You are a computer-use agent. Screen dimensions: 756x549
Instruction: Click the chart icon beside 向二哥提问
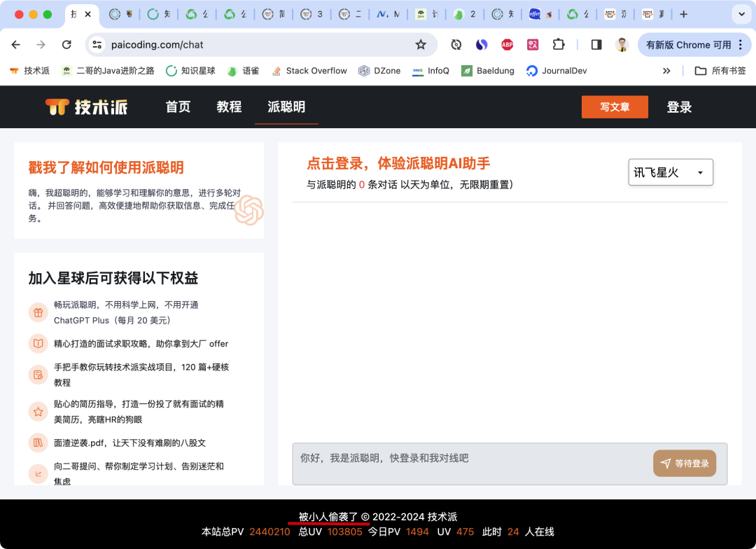pos(38,474)
